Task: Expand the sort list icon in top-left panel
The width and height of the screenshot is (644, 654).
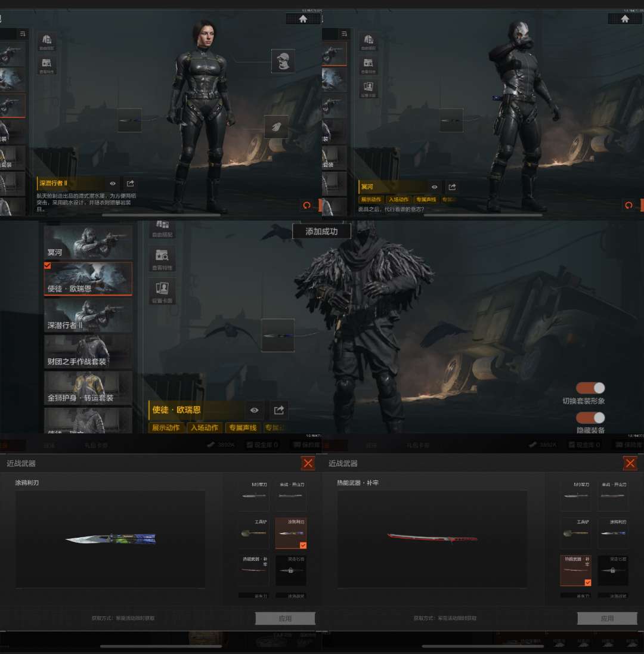Action: (x=23, y=34)
